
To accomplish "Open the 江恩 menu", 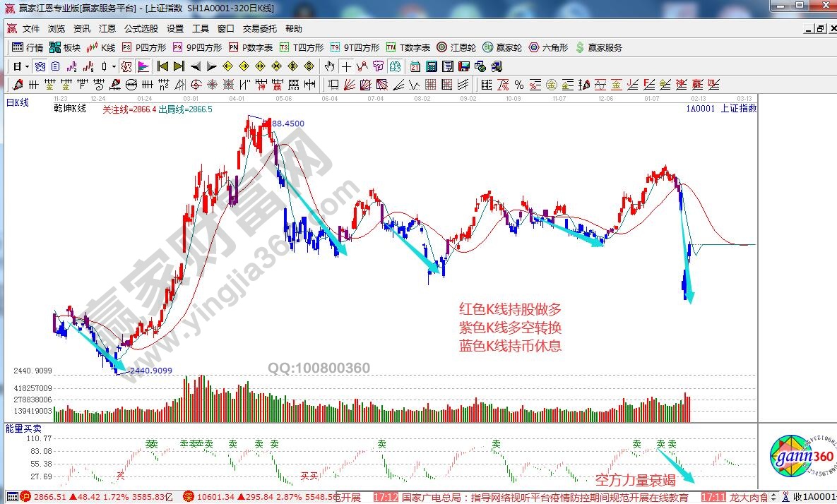I will click(107, 29).
